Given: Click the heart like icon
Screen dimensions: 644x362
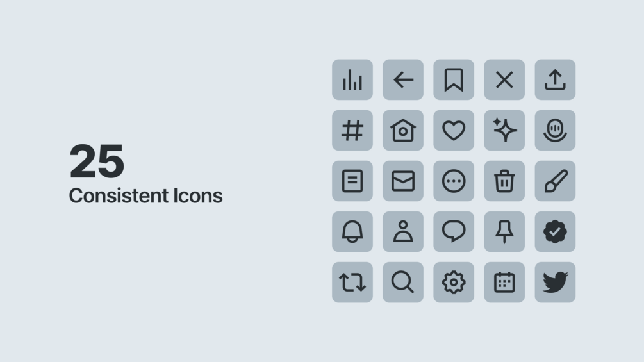Looking at the screenshot, I should coord(454,130).
